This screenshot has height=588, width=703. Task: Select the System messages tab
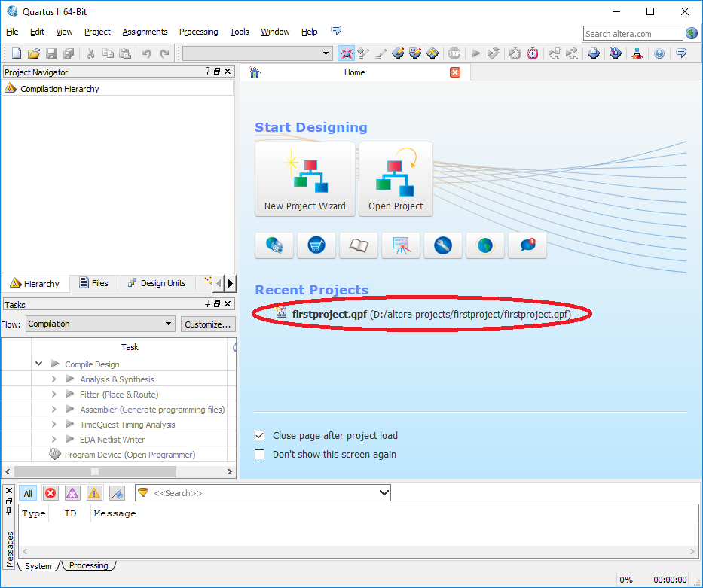pyautogui.click(x=38, y=566)
